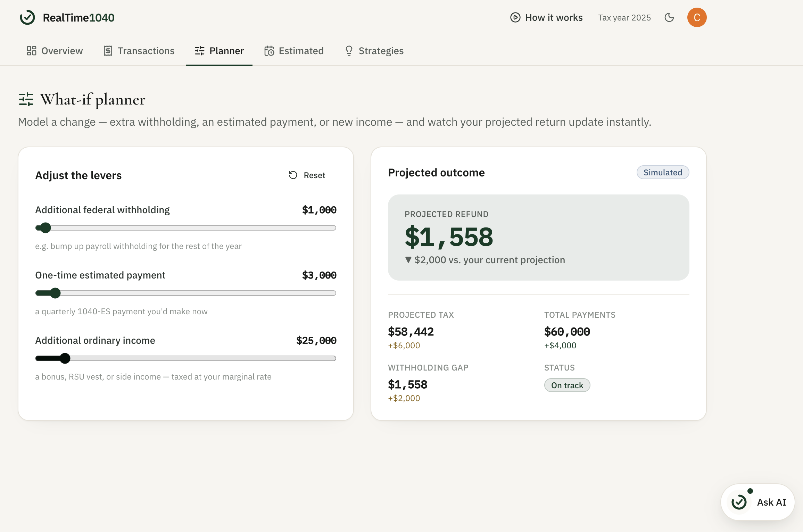The height and width of the screenshot is (532, 803).
Task: Click the RealTime1040 brand name
Action: pyautogui.click(x=78, y=18)
